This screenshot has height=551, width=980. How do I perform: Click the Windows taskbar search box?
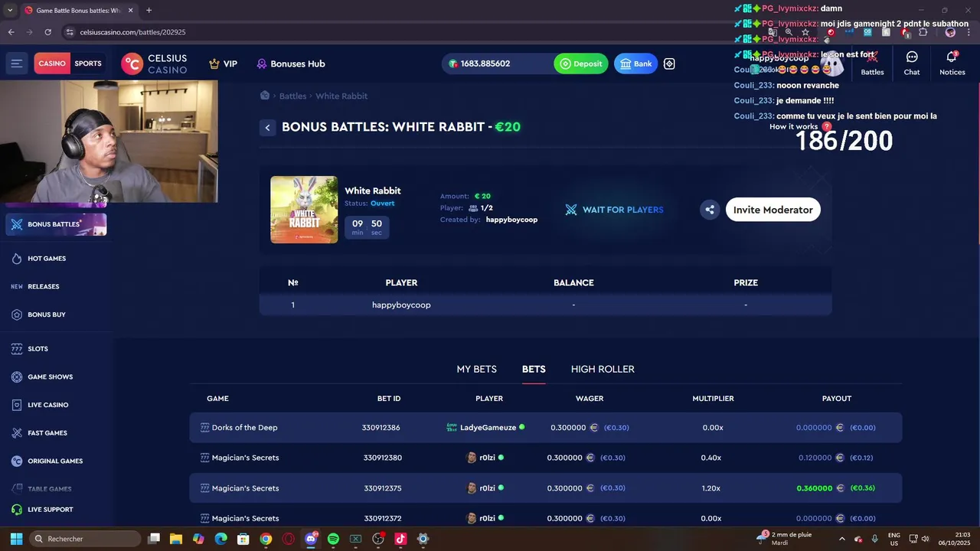(85, 539)
